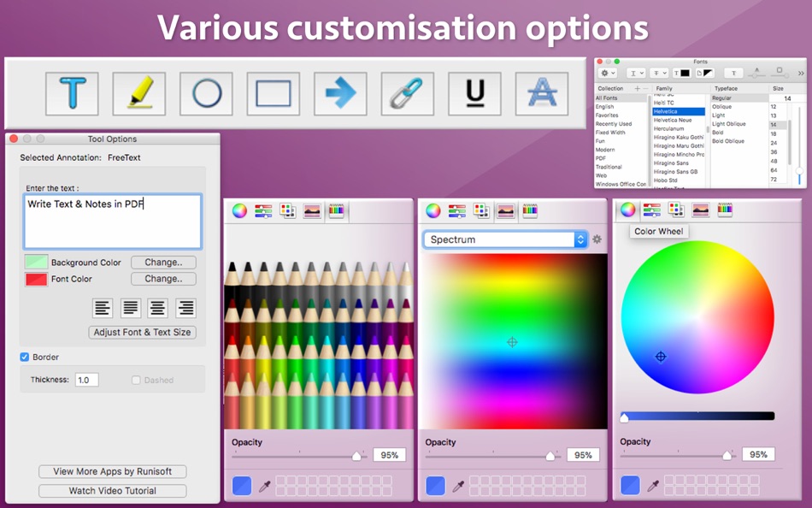Viewport: 812px width, 508px height.
Task: Select font size 48 in list
Action: [x=774, y=162]
